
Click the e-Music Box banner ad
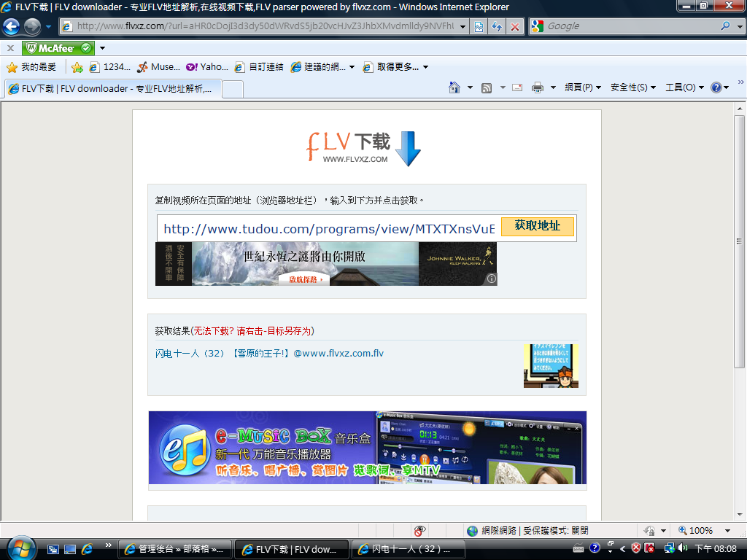(x=368, y=448)
